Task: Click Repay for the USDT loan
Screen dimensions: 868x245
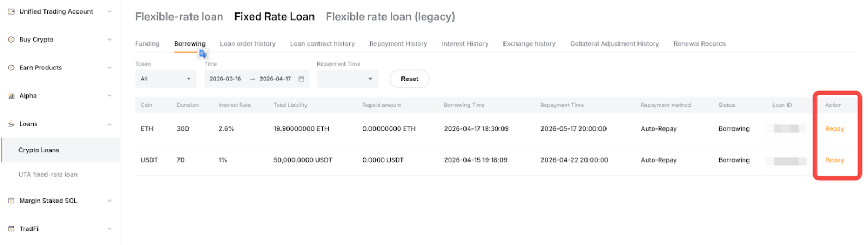Action: click(834, 160)
